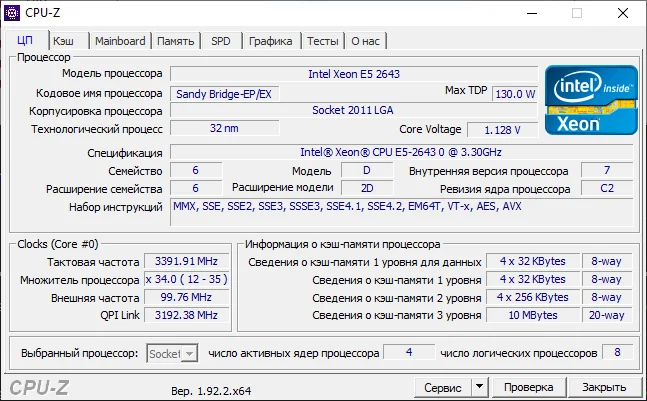
Task: Click the QPI Link 3192.38 MHz value
Action: tap(187, 315)
